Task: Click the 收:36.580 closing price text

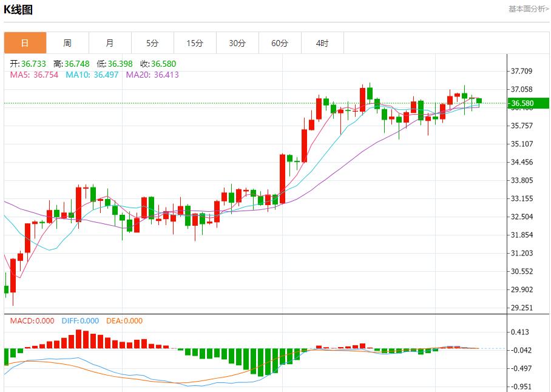Action: pos(158,64)
